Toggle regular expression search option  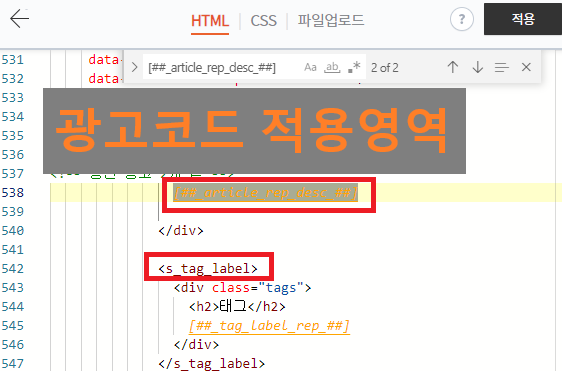(354, 67)
